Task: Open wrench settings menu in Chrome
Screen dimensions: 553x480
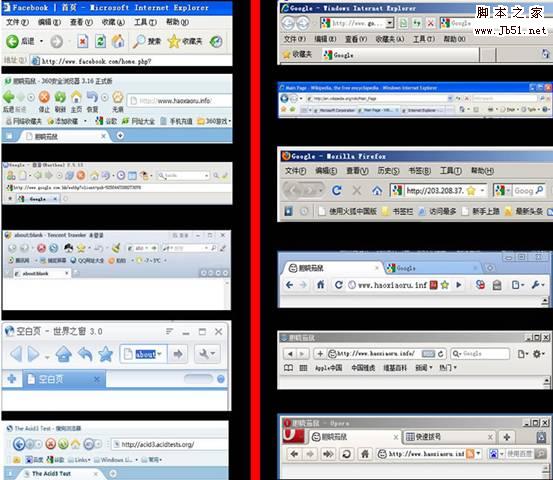Action: pyautogui.click(x=538, y=284)
